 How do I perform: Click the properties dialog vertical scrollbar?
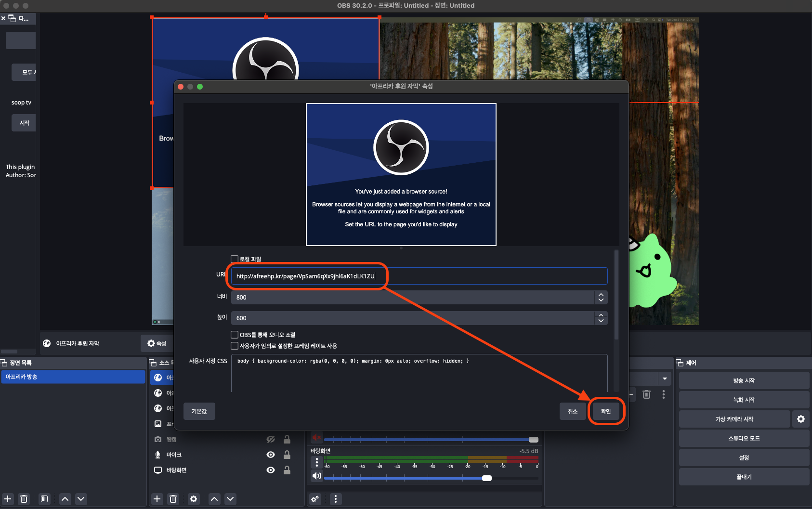tap(616, 295)
